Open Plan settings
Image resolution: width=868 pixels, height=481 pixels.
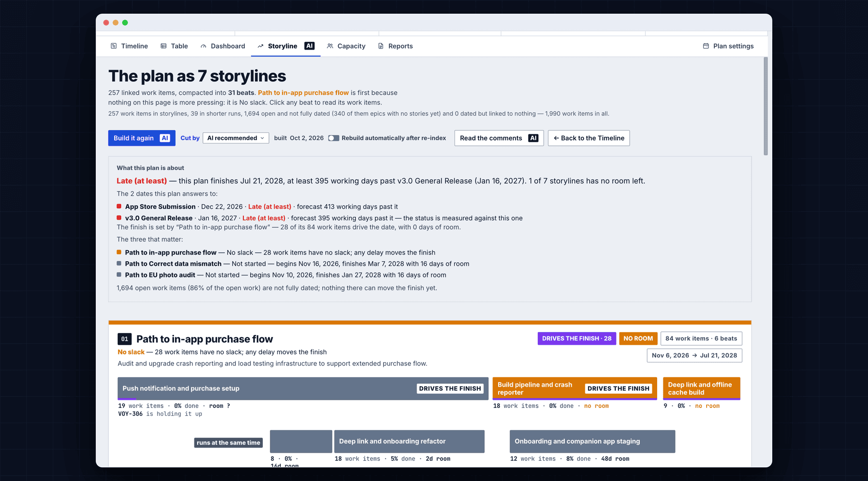pos(728,46)
